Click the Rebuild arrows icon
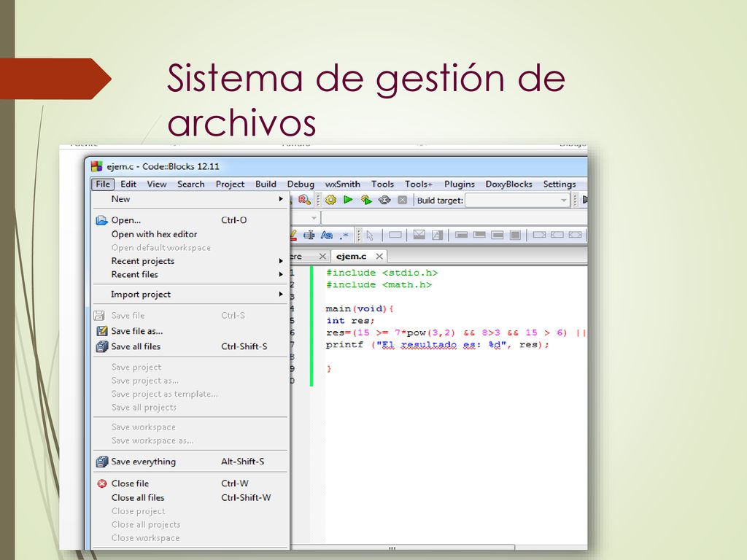This screenshot has height=560, width=747. [x=384, y=200]
